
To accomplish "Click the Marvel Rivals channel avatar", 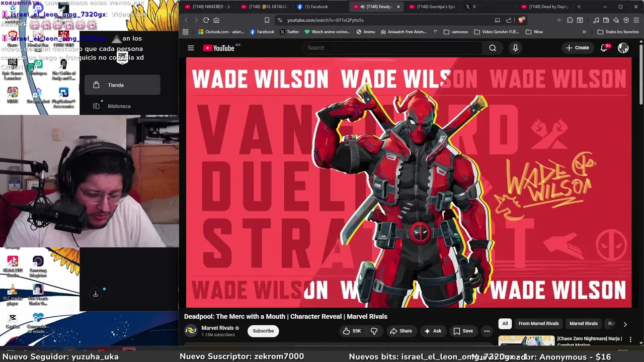I will coord(191,331).
